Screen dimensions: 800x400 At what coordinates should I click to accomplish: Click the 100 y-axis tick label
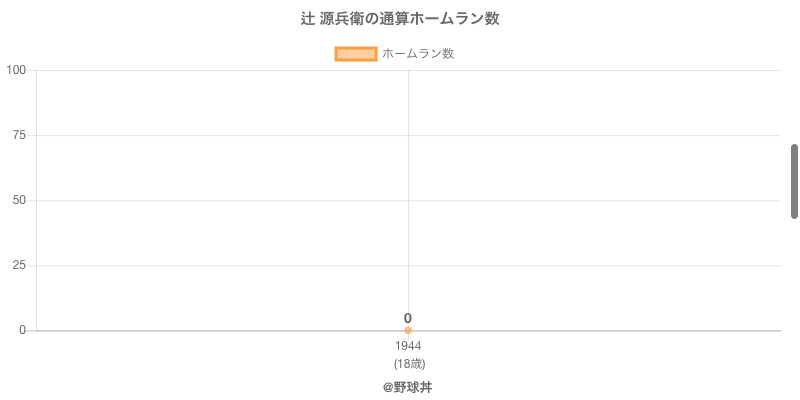[16, 70]
